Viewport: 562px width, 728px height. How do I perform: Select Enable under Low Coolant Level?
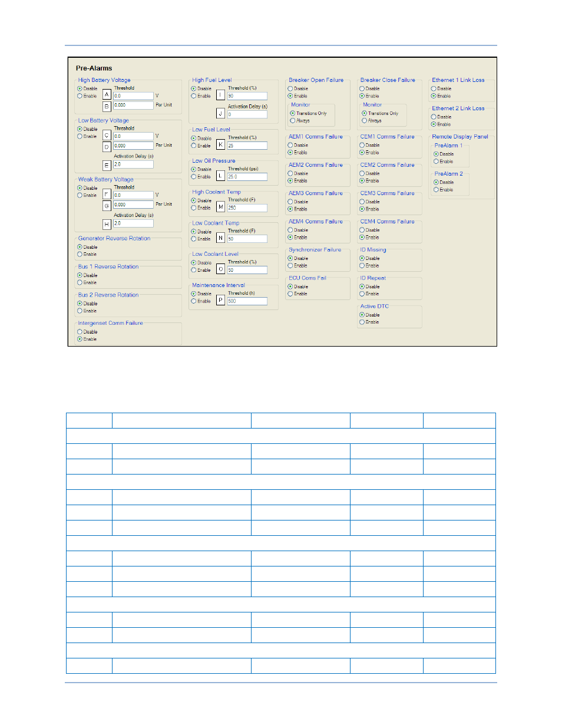(193, 270)
